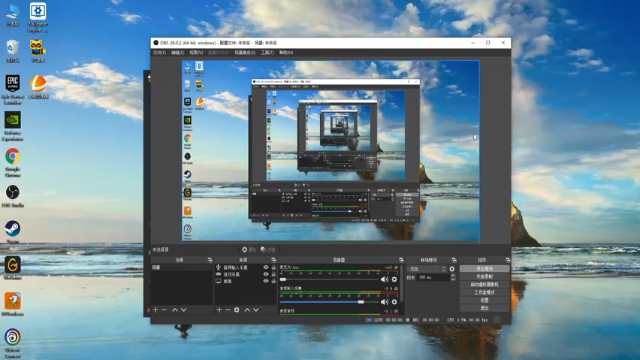Pop out the Sources dock panel
This screenshot has width=640, height=360.
click(x=273, y=260)
